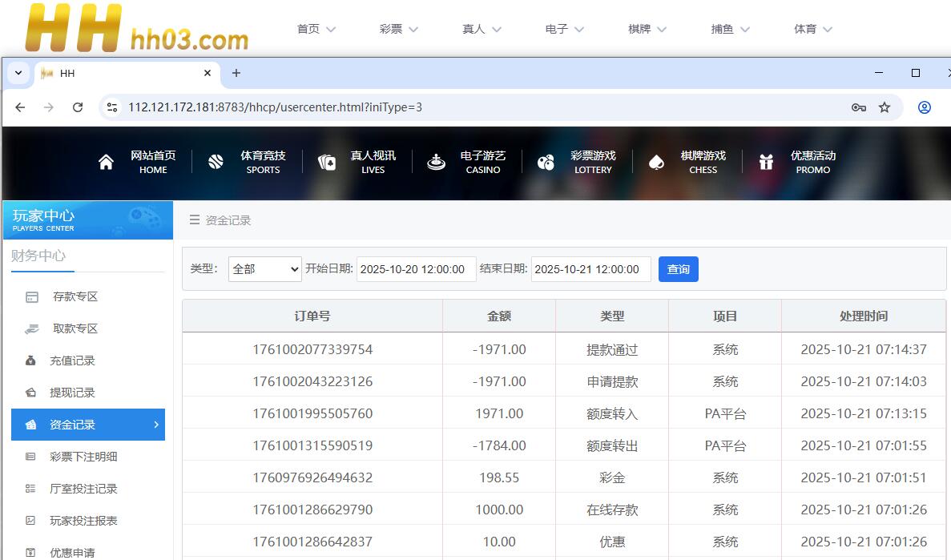Viewport: 951px width, 560px height.
Task: Open the browser tab search dropdown
Action: point(18,73)
